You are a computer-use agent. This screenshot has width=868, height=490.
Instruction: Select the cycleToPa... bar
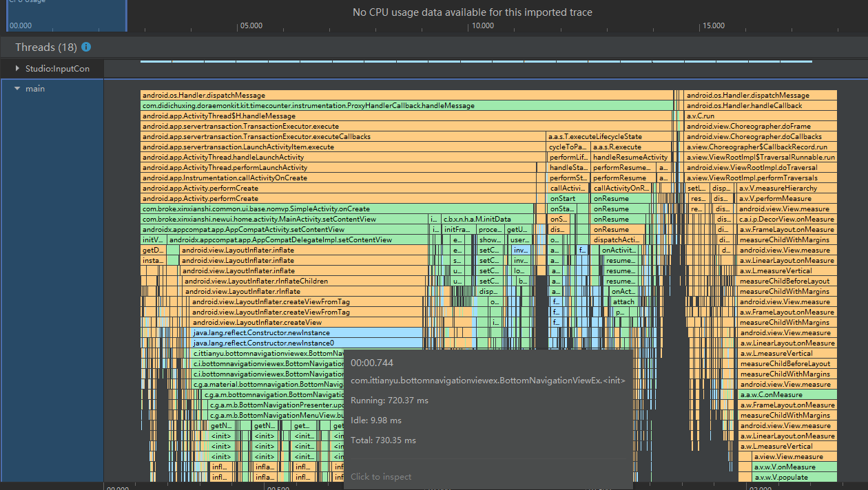[568, 147]
